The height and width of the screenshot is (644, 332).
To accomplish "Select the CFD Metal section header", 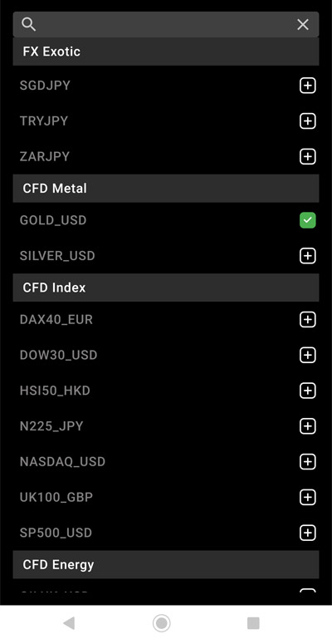I will [x=166, y=188].
